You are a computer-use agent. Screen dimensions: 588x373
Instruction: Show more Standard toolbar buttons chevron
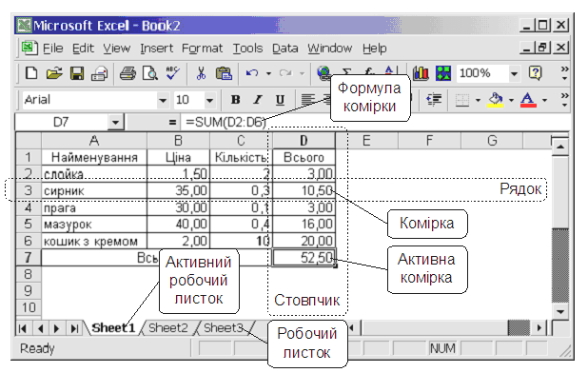564,72
